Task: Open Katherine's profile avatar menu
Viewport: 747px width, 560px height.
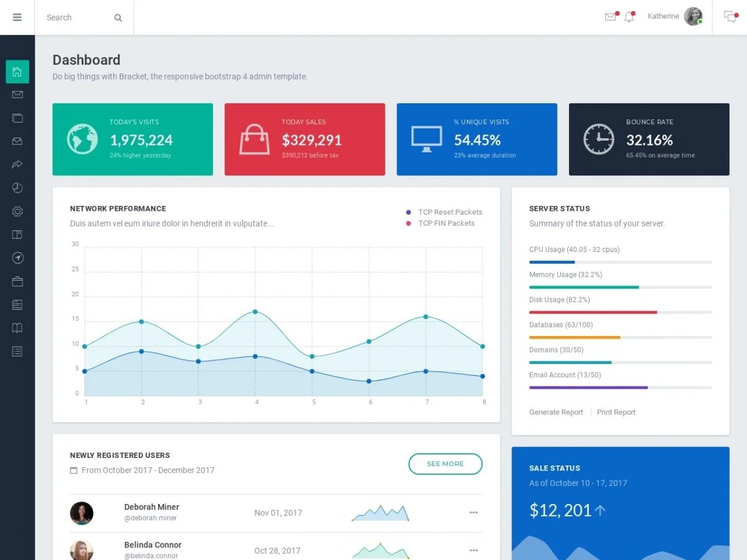Action: [693, 16]
